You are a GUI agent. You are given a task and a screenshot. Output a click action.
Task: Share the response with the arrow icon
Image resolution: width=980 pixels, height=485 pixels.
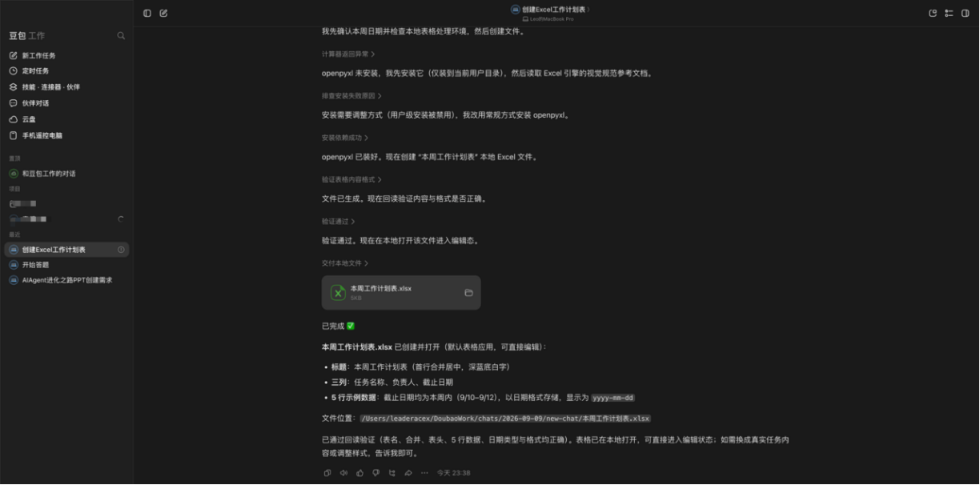click(408, 473)
